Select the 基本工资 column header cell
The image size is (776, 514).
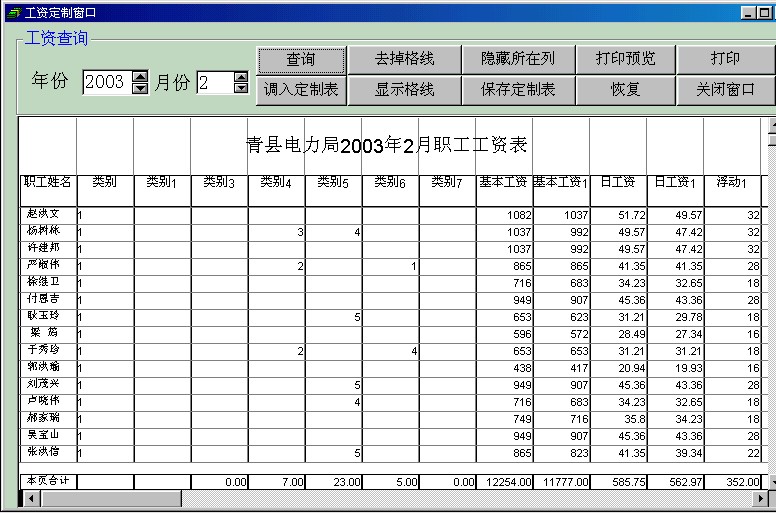click(504, 182)
